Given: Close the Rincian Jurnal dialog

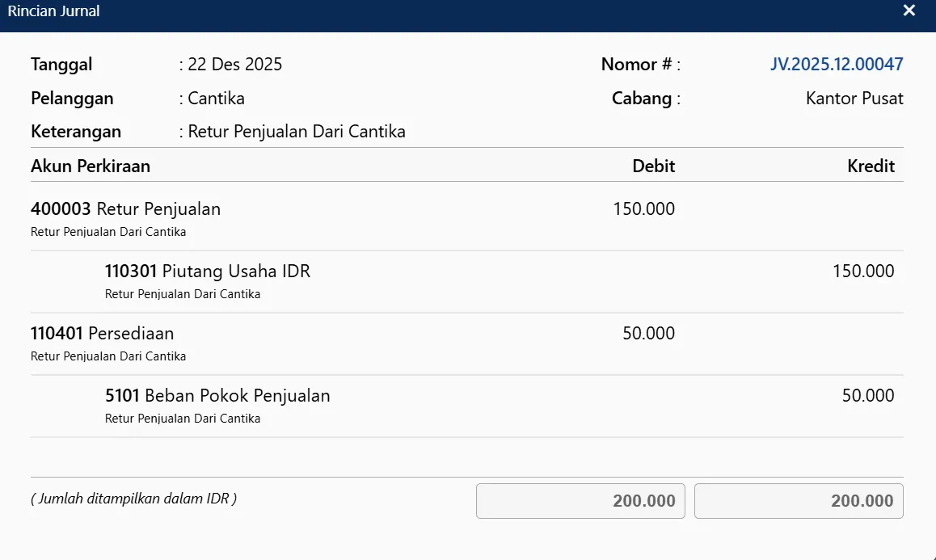Looking at the screenshot, I should (909, 11).
